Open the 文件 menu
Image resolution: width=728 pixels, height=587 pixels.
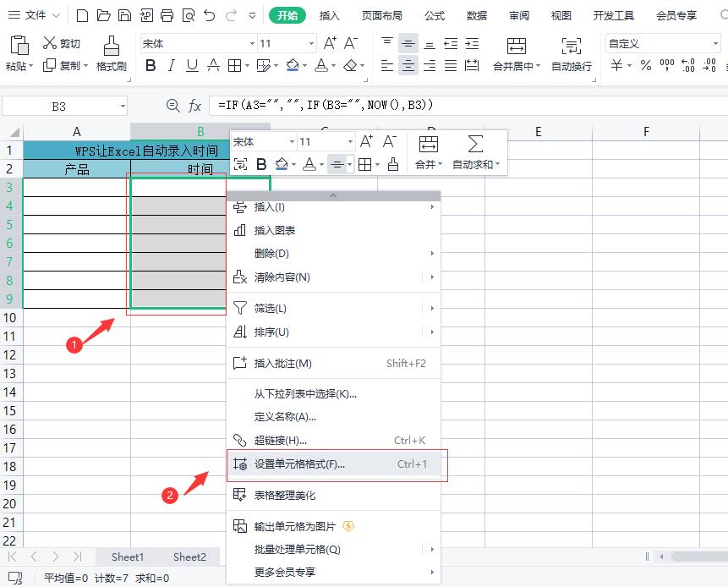point(35,15)
